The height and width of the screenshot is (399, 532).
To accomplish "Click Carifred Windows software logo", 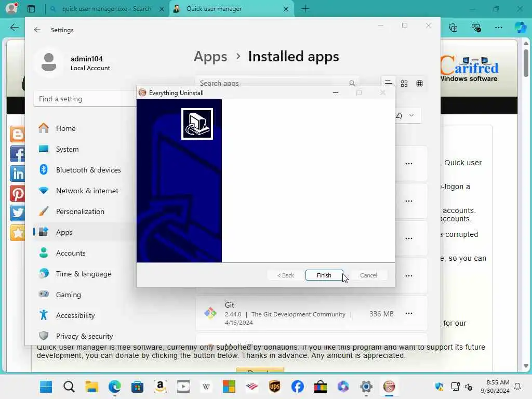I will coord(469,69).
